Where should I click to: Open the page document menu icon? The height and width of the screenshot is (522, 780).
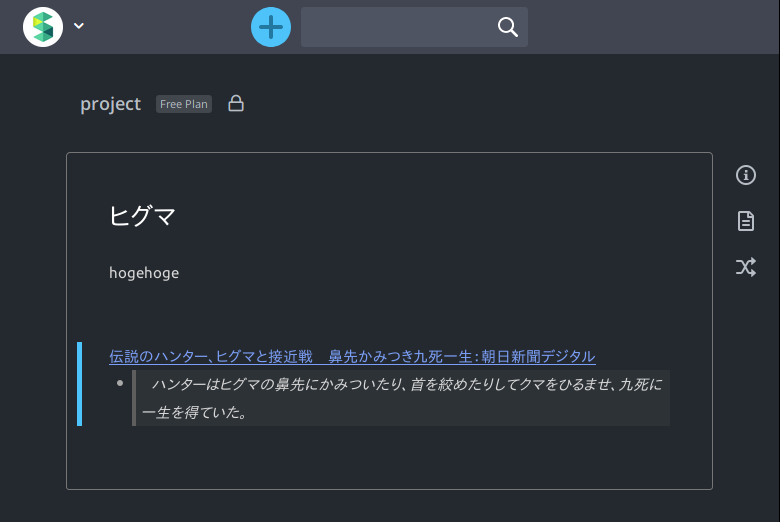coord(746,221)
